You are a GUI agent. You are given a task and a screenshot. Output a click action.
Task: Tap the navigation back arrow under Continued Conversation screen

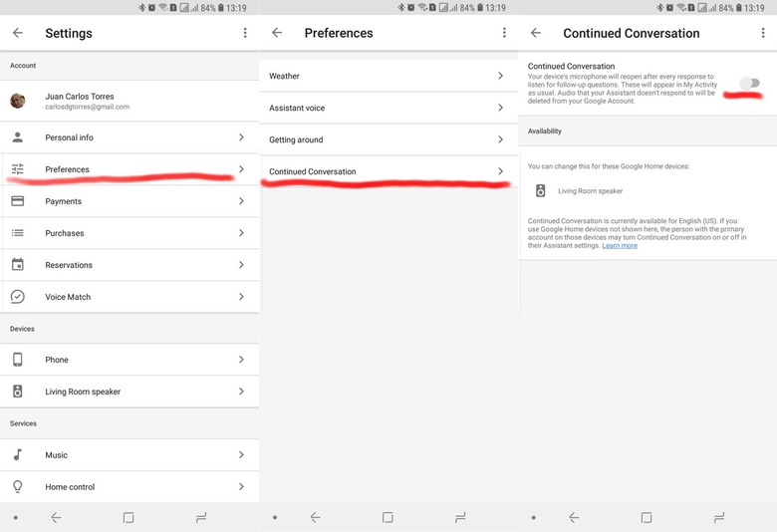(574, 518)
